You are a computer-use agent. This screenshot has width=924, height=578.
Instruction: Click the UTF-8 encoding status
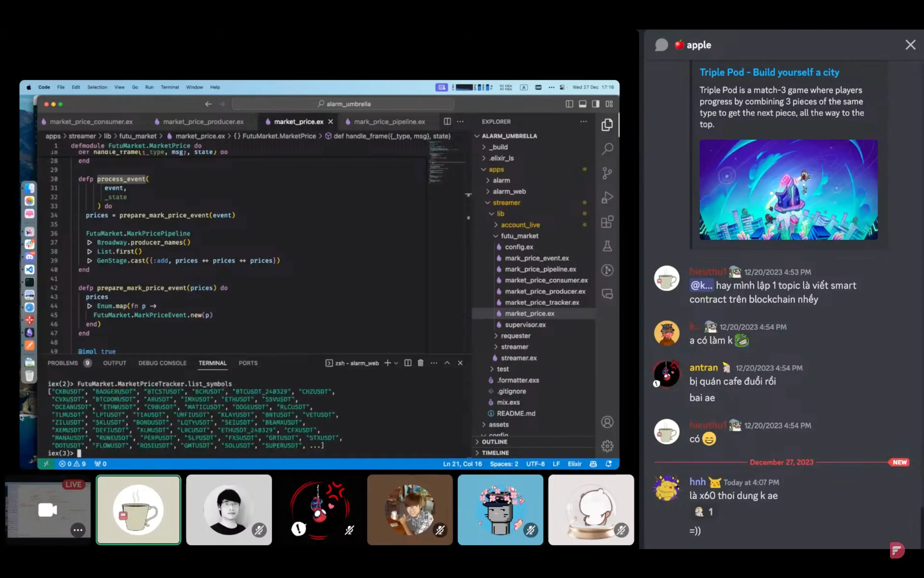point(535,464)
